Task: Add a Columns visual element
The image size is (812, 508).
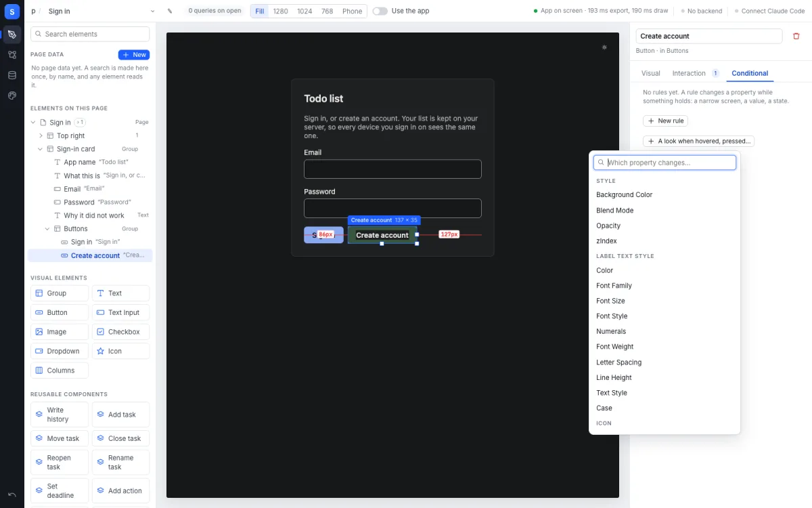Action: pos(60,371)
